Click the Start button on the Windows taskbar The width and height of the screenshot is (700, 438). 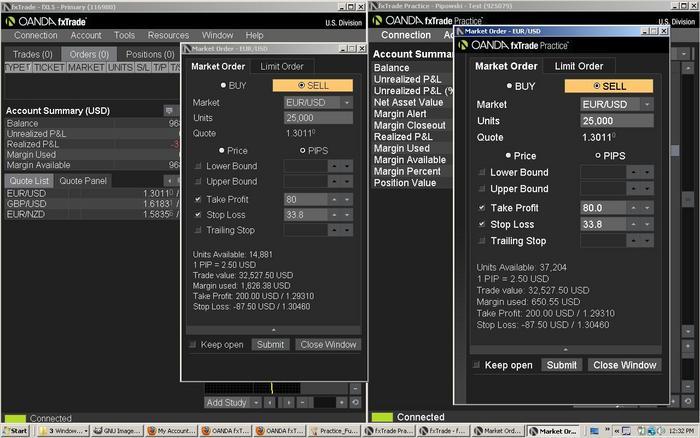pos(15,430)
